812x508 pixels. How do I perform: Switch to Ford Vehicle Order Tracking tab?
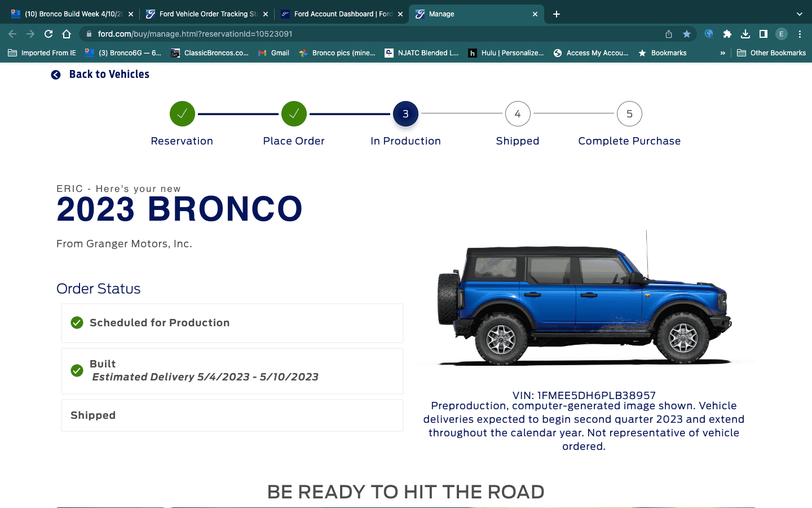point(207,14)
